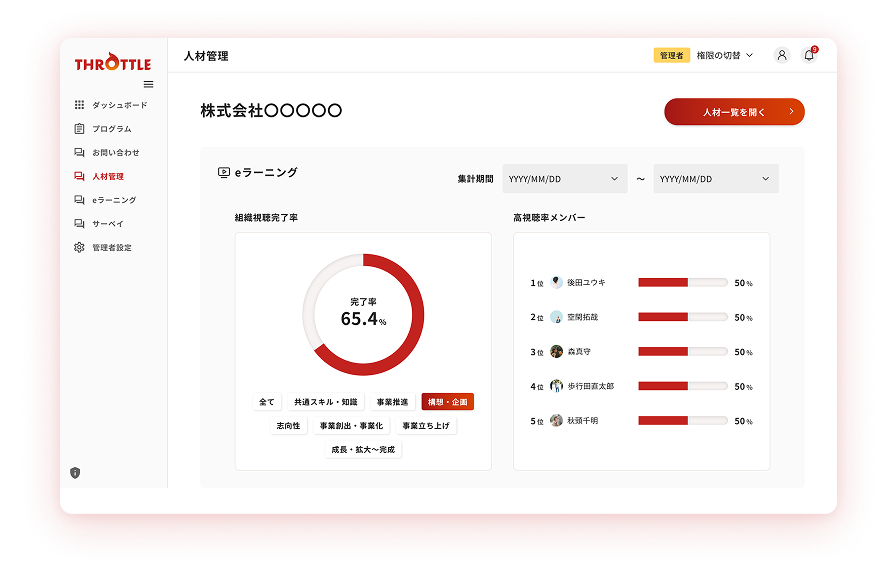Click the サーベイ sidebar icon

pyautogui.click(x=79, y=223)
